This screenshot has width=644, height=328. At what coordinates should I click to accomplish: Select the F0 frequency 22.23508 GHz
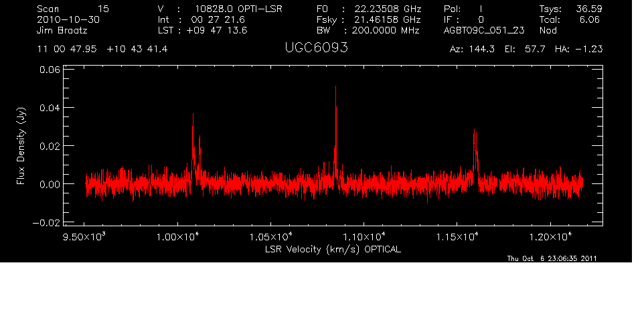(x=388, y=9)
